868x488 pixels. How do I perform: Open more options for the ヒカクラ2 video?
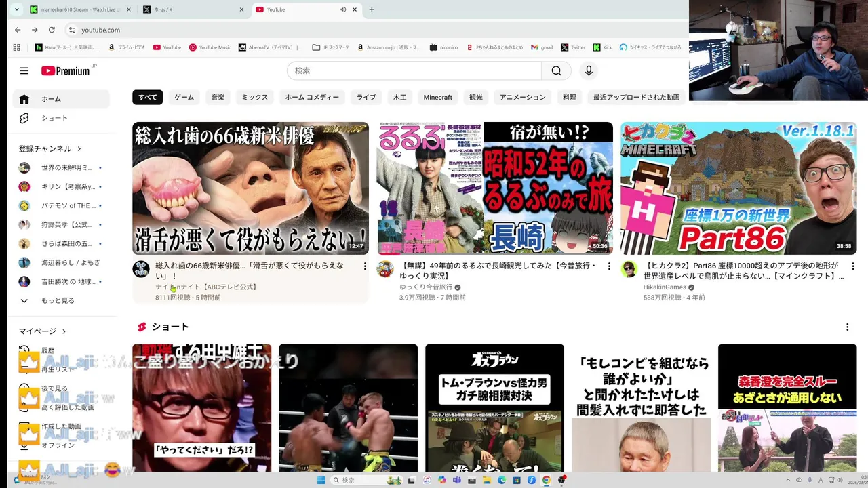[x=853, y=266]
